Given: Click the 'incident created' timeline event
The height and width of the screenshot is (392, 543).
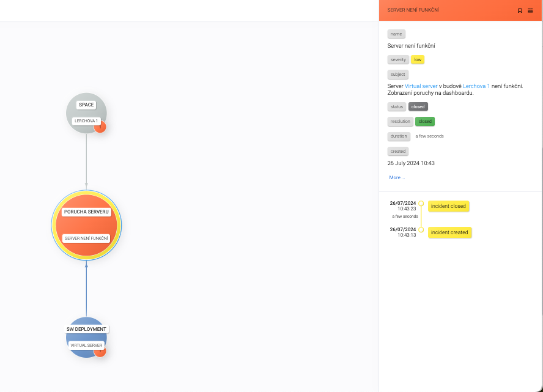Looking at the screenshot, I should click(x=449, y=232).
